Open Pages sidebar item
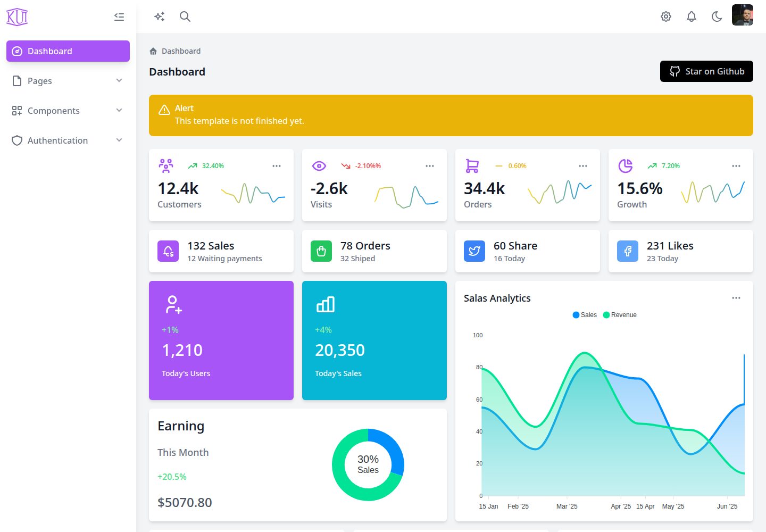This screenshot has width=766, height=532. [68, 81]
